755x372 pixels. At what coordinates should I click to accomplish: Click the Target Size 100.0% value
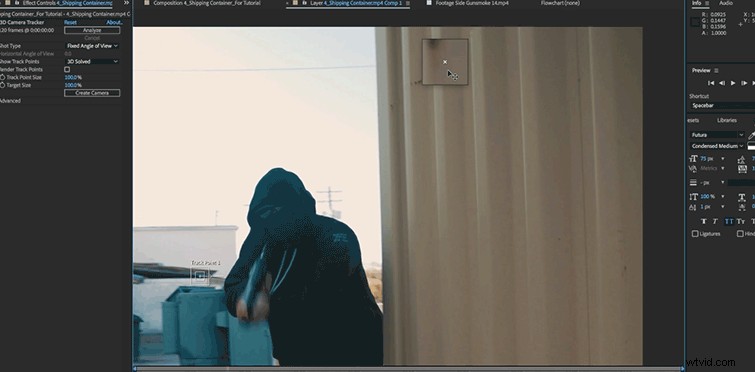[73, 85]
